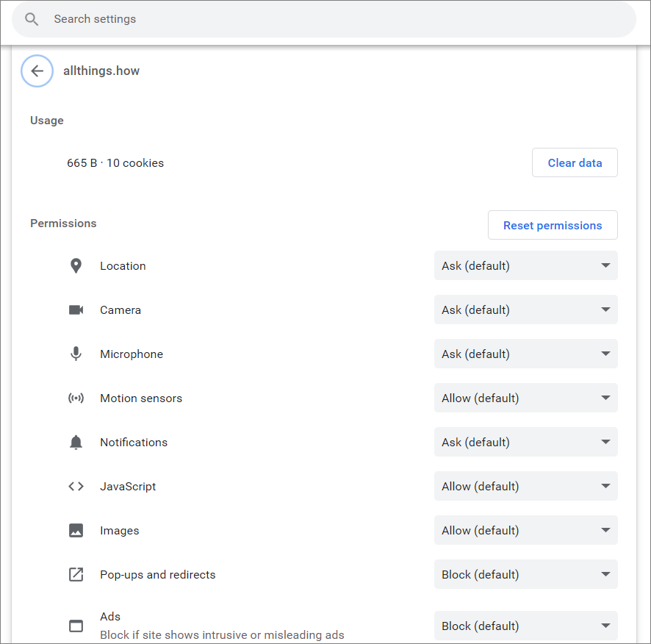651x644 pixels.
Task: Click the Ads window icon
Action: [x=76, y=626]
